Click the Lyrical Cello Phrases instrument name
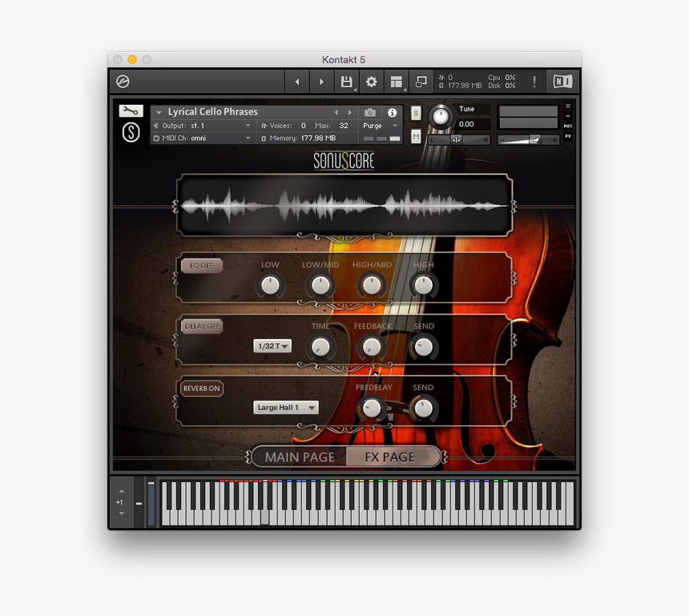The image size is (689, 616). pyautogui.click(x=212, y=112)
